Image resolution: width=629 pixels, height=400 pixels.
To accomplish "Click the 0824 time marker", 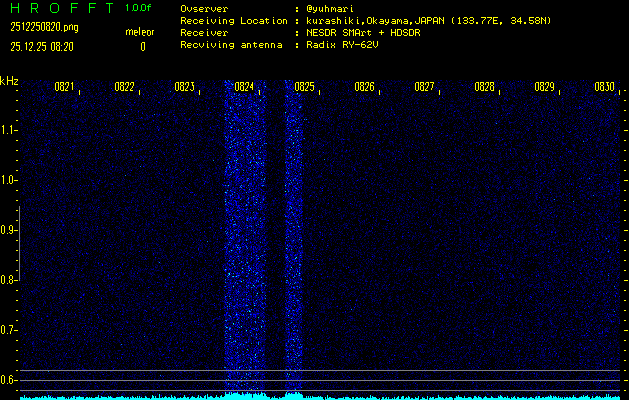I will click(x=244, y=87).
